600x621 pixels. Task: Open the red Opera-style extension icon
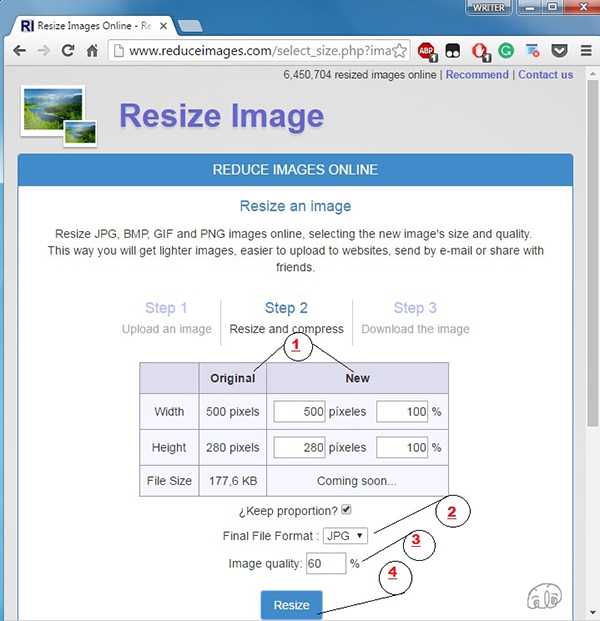coord(480,51)
